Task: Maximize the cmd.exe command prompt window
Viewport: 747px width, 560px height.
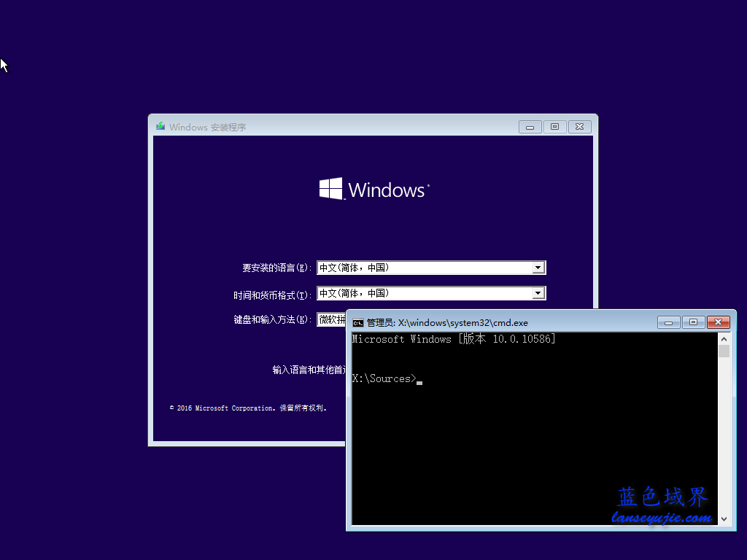Action: (x=693, y=322)
